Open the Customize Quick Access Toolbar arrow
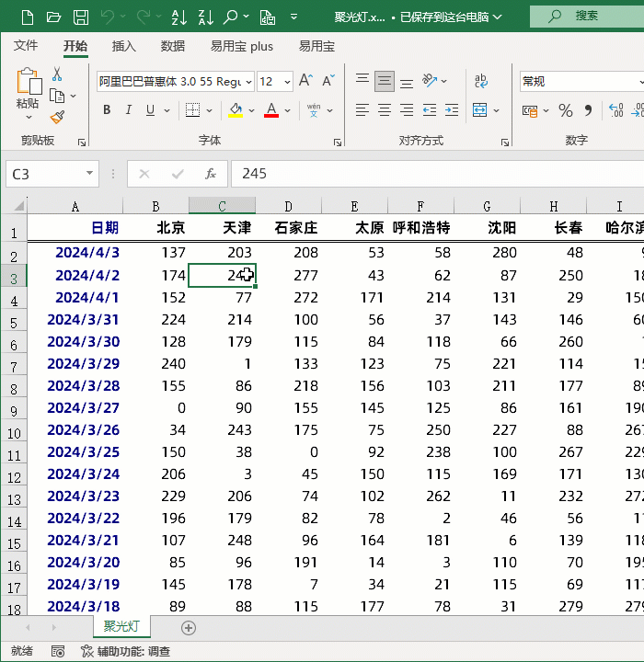Screen dimensions: 644x662 (294, 17)
